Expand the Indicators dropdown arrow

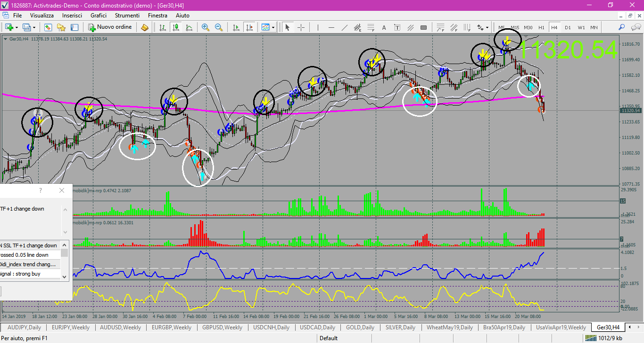273,27
